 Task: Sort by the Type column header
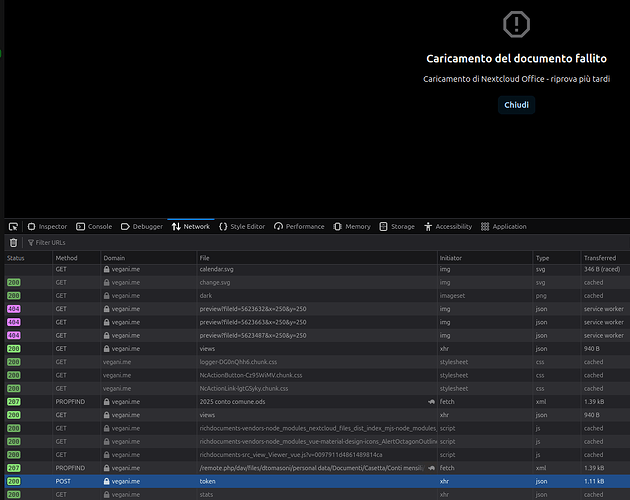pyautogui.click(x=557, y=258)
